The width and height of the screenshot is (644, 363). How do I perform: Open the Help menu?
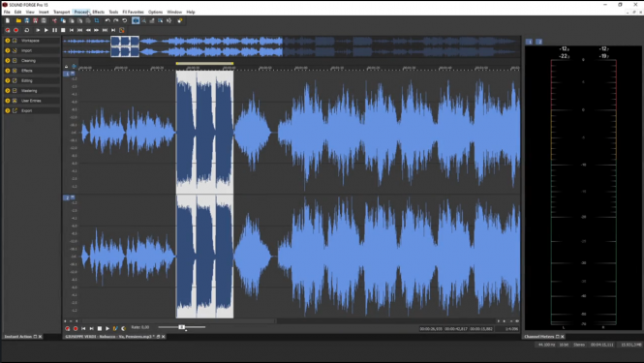click(x=191, y=12)
